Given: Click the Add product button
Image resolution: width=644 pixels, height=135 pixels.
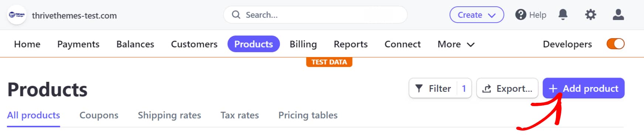Looking at the screenshot, I should click(x=583, y=88).
